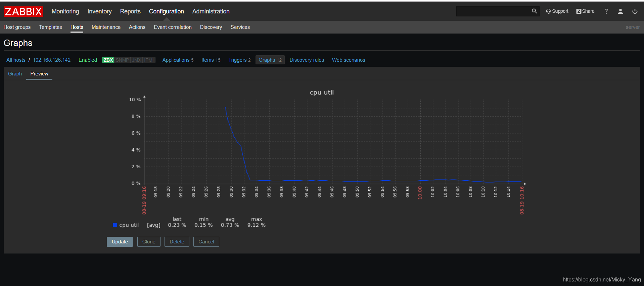Open the help question mark icon

tap(606, 11)
